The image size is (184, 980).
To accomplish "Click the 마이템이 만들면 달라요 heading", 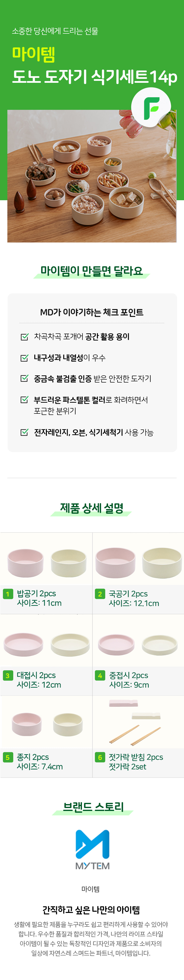I will coord(92,271).
